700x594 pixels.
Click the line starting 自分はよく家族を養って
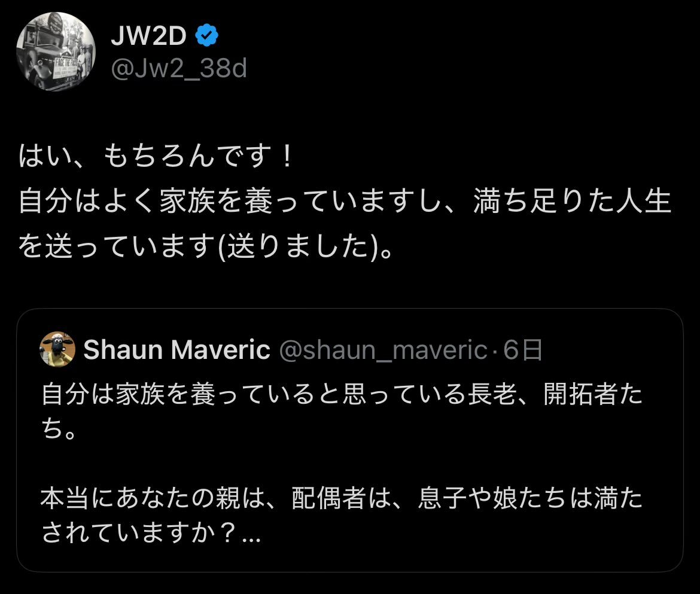(345, 201)
